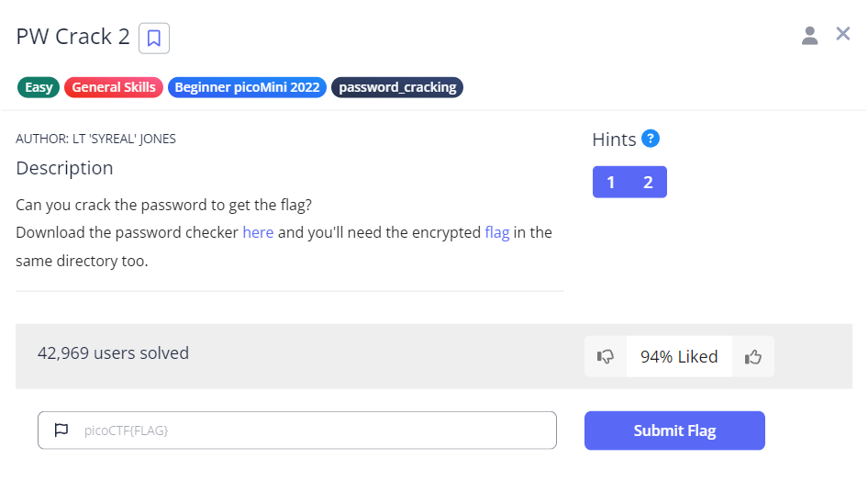Select the password_cracking tag
Image resolution: width=868 pixels, height=481 pixels.
[397, 87]
